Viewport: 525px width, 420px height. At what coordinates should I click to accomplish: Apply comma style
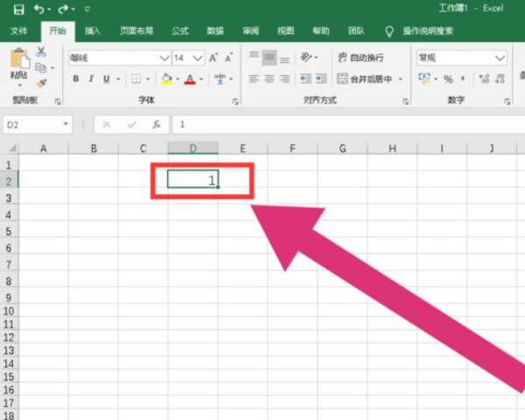click(x=463, y=79)
